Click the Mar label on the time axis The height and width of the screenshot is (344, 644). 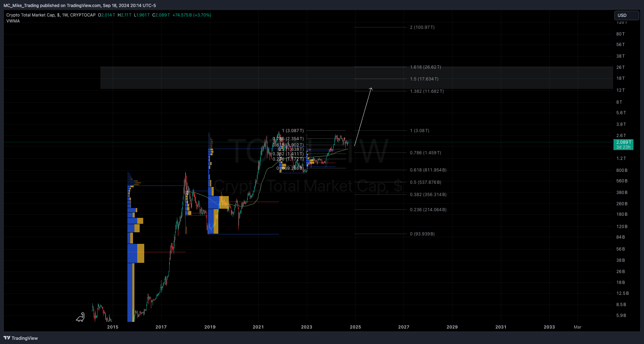coord(577,327)
